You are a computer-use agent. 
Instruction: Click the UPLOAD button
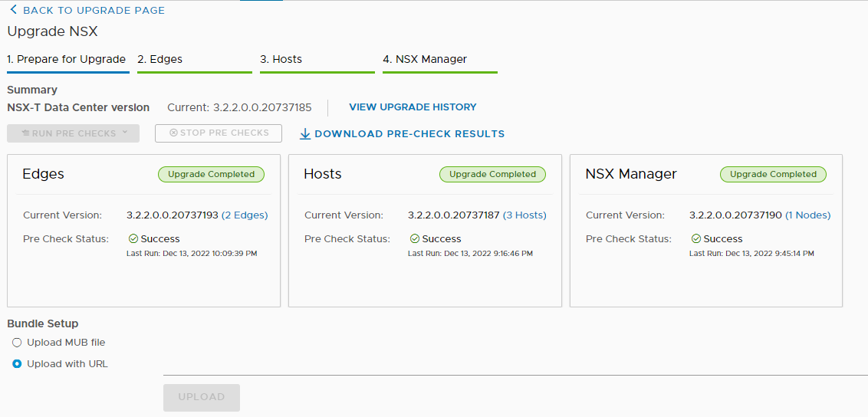(202, 397)
